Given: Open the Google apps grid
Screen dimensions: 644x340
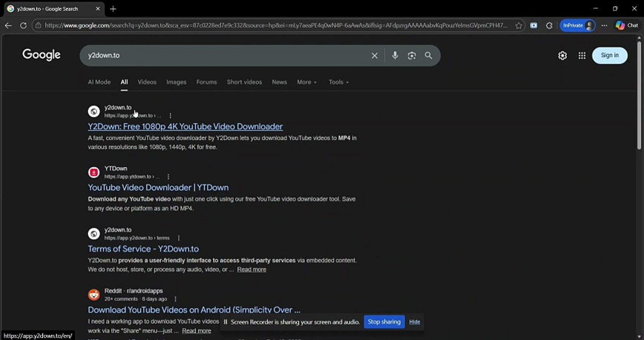Looking at the screenshot, I should click(582, 56).
